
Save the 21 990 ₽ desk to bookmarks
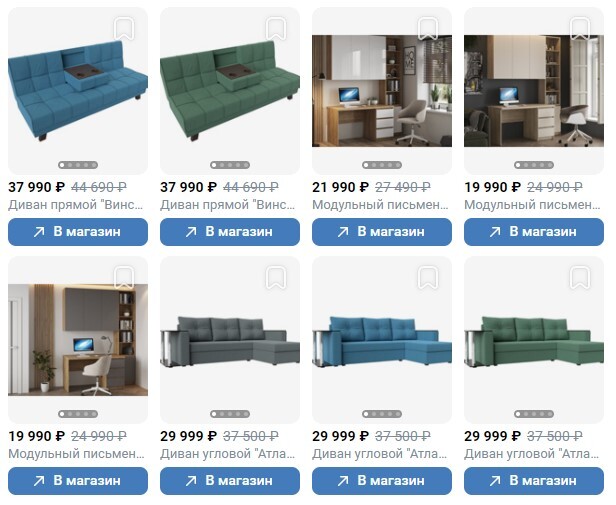(x=428, y=28)
